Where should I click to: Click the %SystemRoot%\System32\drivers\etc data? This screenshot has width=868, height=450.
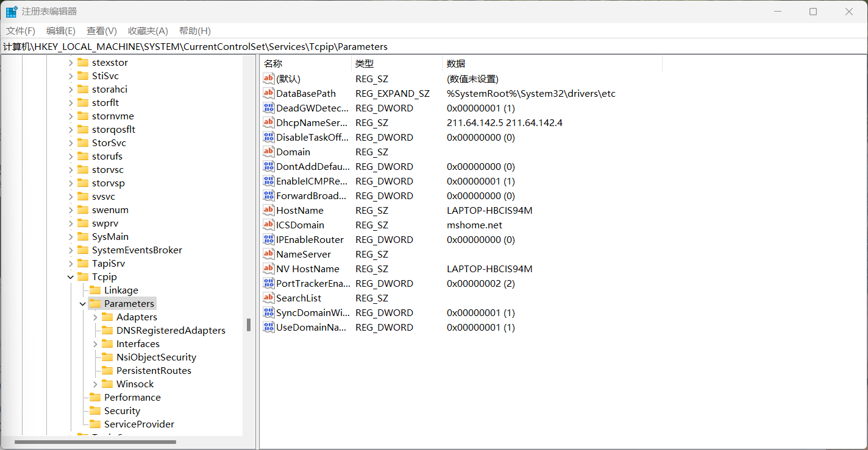pos(531,93)
